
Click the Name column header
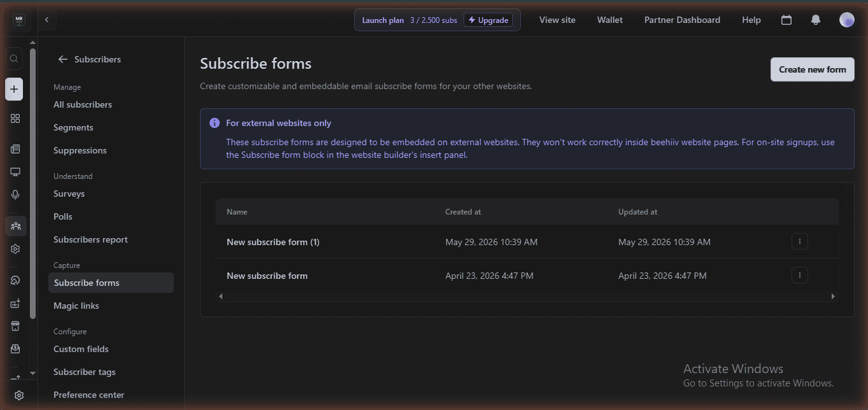237,212
